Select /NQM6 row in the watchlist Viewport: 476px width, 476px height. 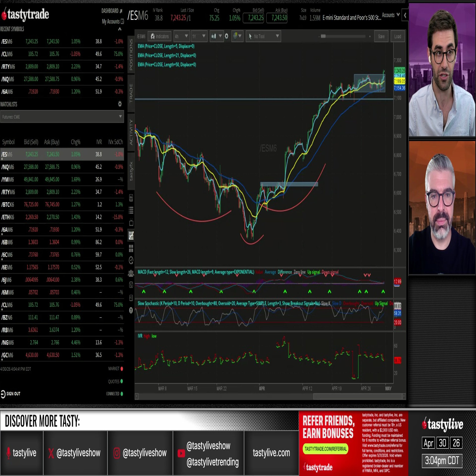pyautogui.click(x=62, y=167)
